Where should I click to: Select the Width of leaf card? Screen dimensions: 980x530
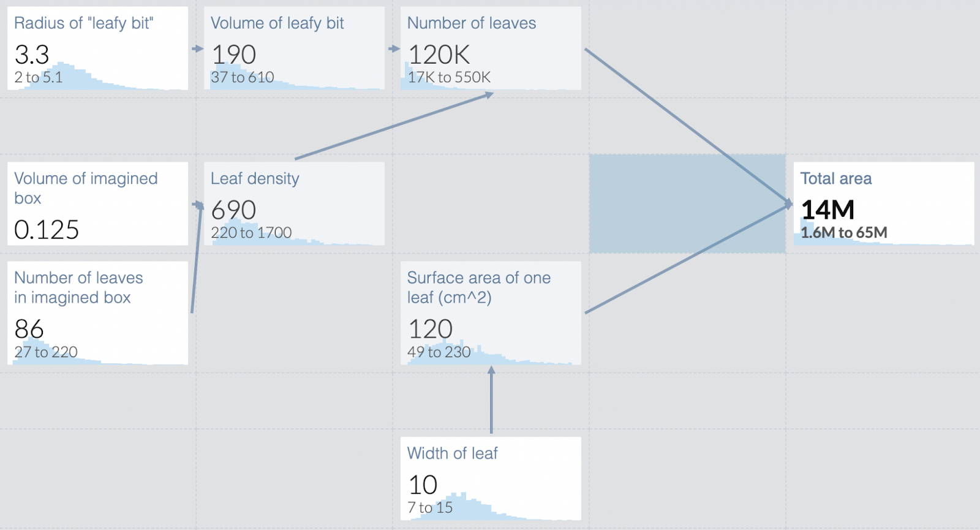tap(491, 479)
